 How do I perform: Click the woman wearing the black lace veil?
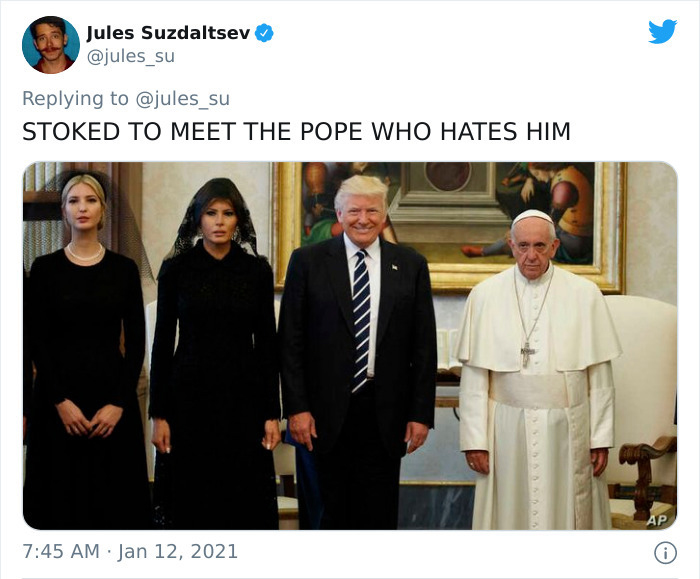pos(215,360)
